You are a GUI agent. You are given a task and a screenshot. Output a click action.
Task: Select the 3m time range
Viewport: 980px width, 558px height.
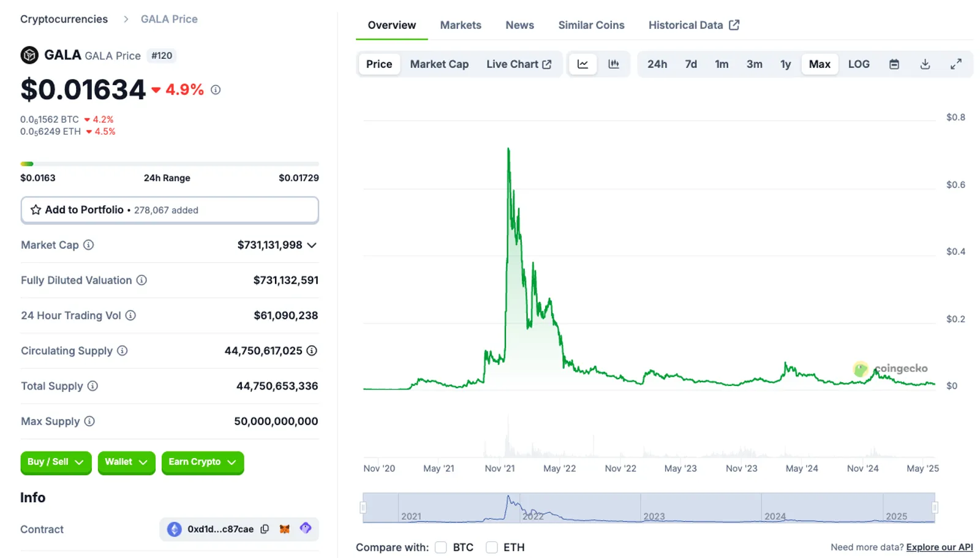coord(755,64)
